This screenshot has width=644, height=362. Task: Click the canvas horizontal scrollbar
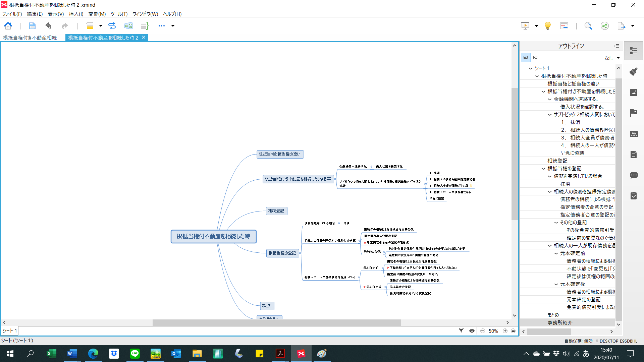(x=276, y=322)
